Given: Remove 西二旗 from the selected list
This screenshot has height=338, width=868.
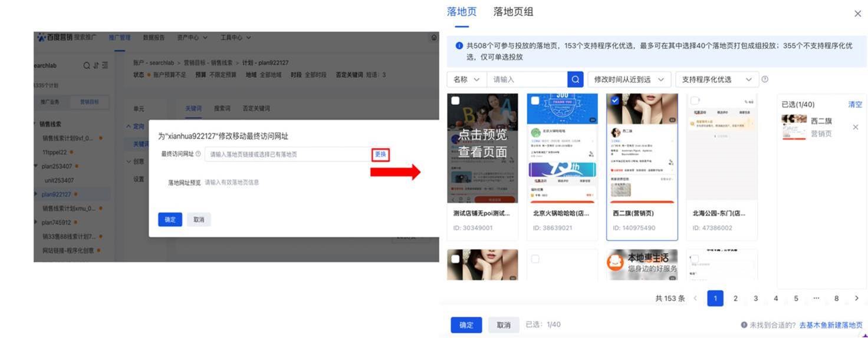Looking at the screenshot, I should pyautogui.click(x=856, y=127).
